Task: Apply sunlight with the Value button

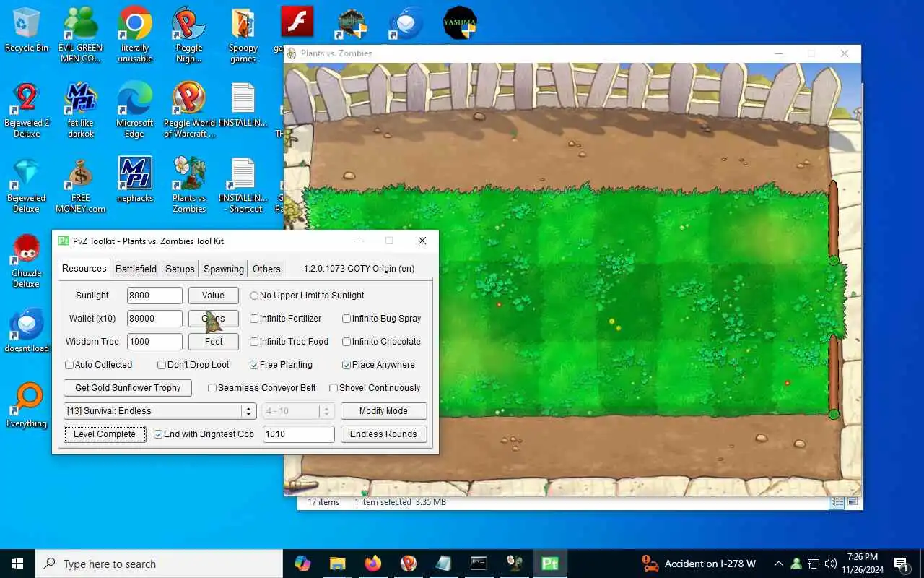Action: coord(213,296)
